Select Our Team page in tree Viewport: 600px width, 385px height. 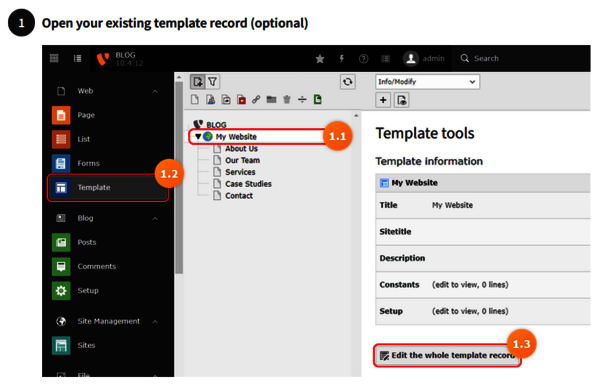point(242,160)
